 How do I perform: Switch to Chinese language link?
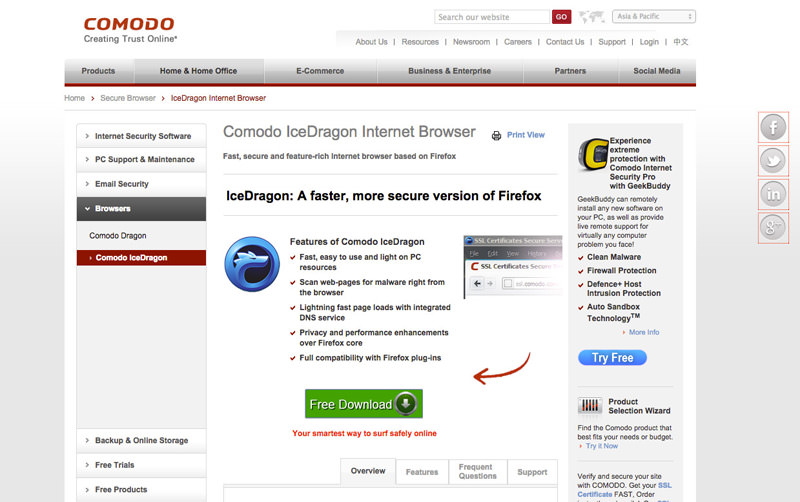coord(681,42)
